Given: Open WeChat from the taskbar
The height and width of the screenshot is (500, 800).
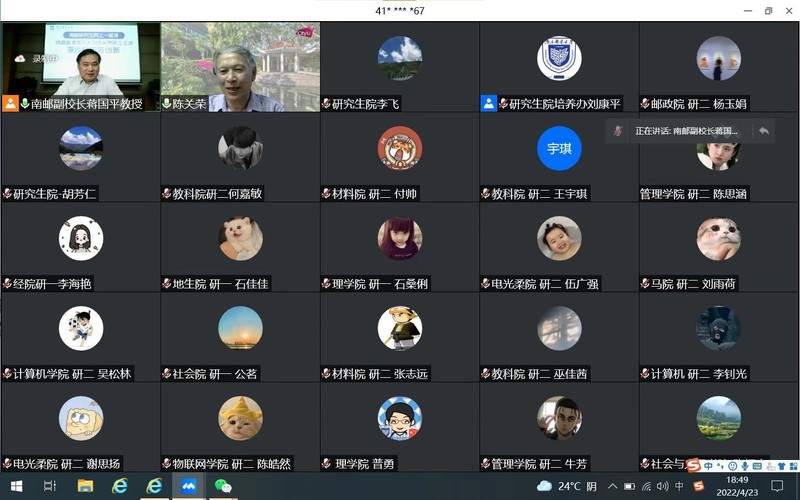Looking at the screenshot, I should point(223,486).
